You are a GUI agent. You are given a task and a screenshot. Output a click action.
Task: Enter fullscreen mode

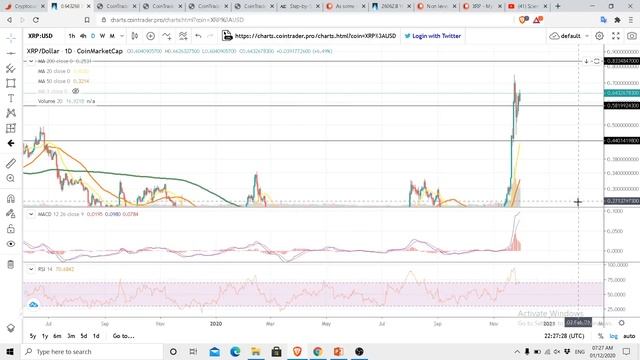pyautogui.click(x=616, y=36)
